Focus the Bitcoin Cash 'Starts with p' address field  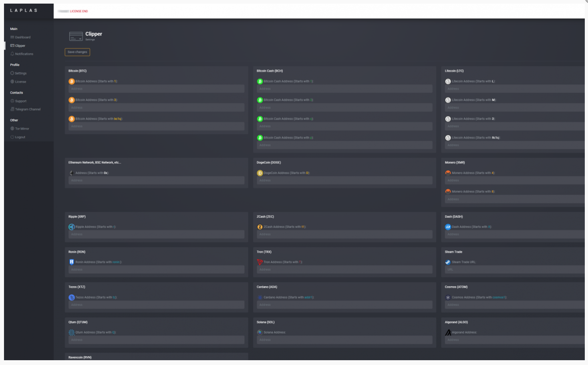[344, 145]
